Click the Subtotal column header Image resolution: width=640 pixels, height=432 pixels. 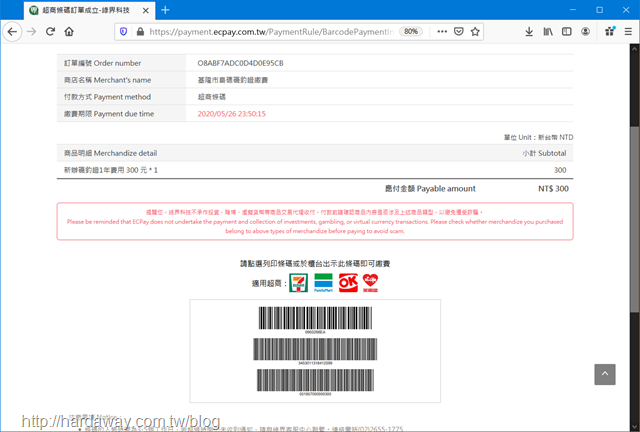point(544,153)
